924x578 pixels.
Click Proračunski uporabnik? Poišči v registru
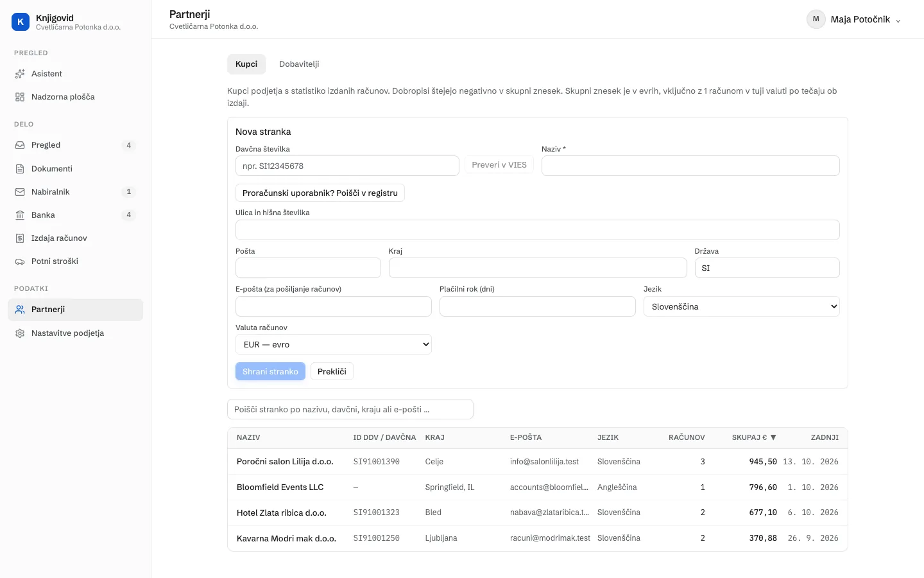[320, 193]
